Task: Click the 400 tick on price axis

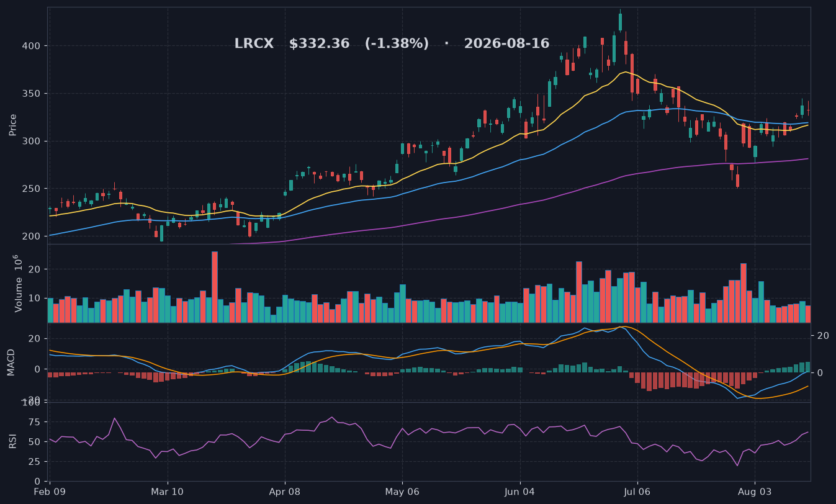Action: point(32,46)
